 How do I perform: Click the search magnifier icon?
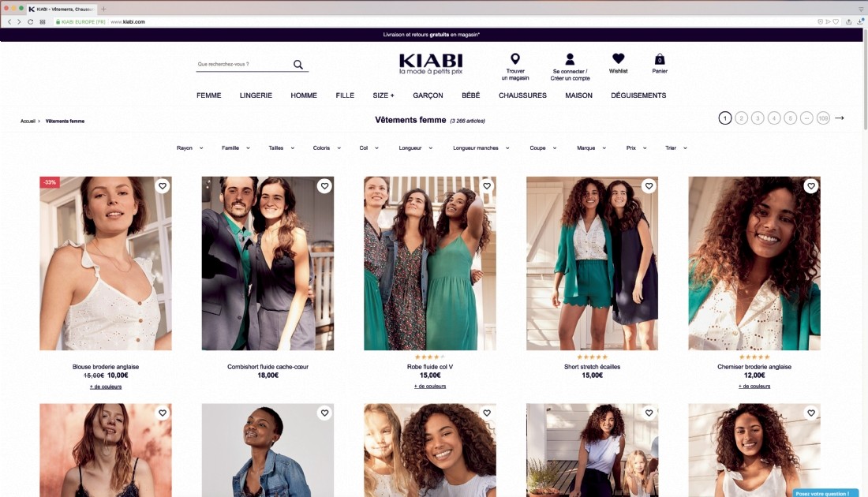point(297,65)
